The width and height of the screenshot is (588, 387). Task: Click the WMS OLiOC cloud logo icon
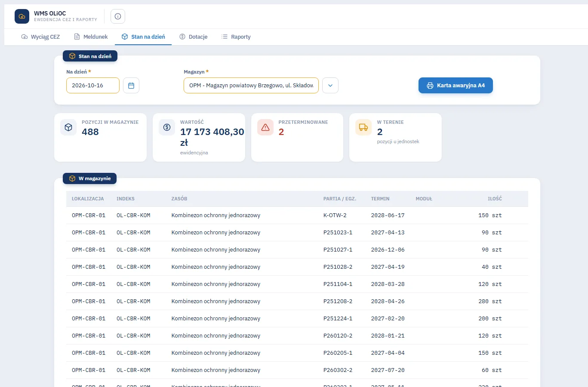point(22,16)
